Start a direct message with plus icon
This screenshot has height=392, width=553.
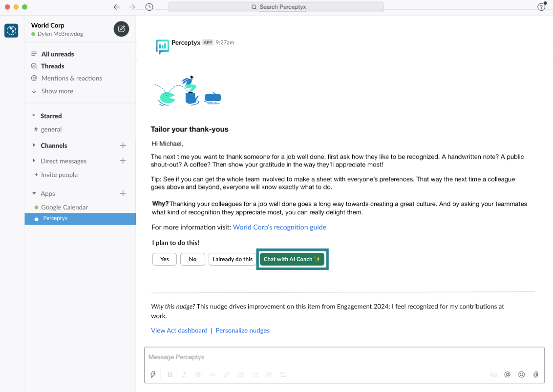click(123, 161)
